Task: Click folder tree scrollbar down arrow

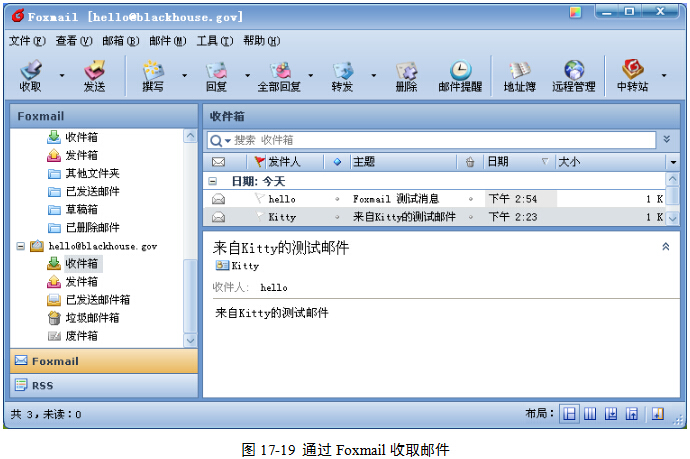Action: pyautogui.click(x=190, y=340)
